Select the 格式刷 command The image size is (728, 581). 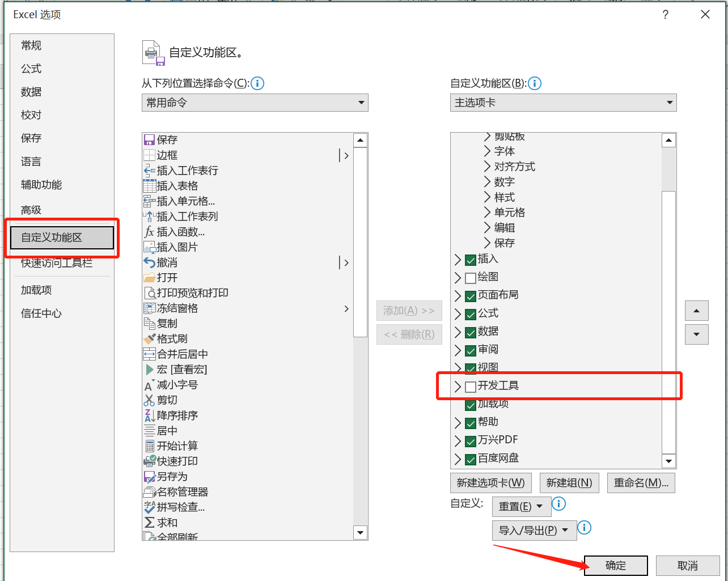[x=173, y=338]
